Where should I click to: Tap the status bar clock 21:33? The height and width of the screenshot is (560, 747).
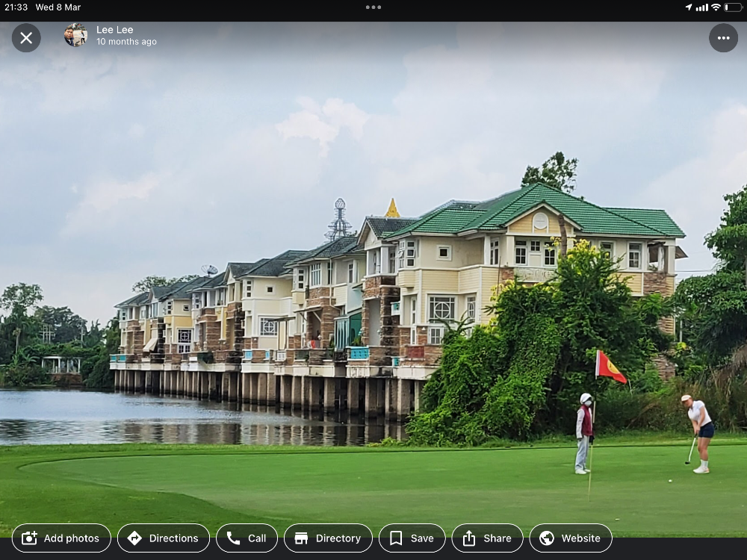click(16, 7)
